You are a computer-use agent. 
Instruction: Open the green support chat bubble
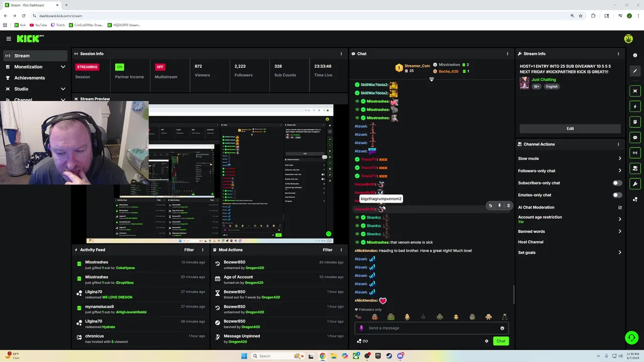click(631, 337)
